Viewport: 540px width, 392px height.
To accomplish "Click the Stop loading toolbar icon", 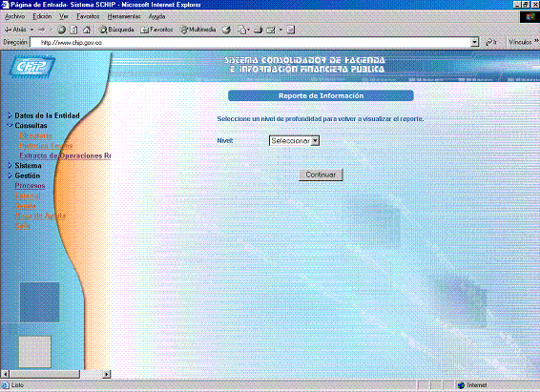I will point(61,30).
